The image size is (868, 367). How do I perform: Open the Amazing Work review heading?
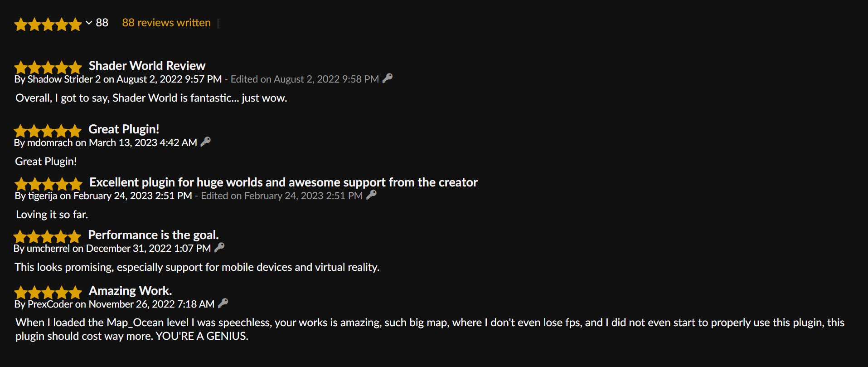[x=130, y=291]
